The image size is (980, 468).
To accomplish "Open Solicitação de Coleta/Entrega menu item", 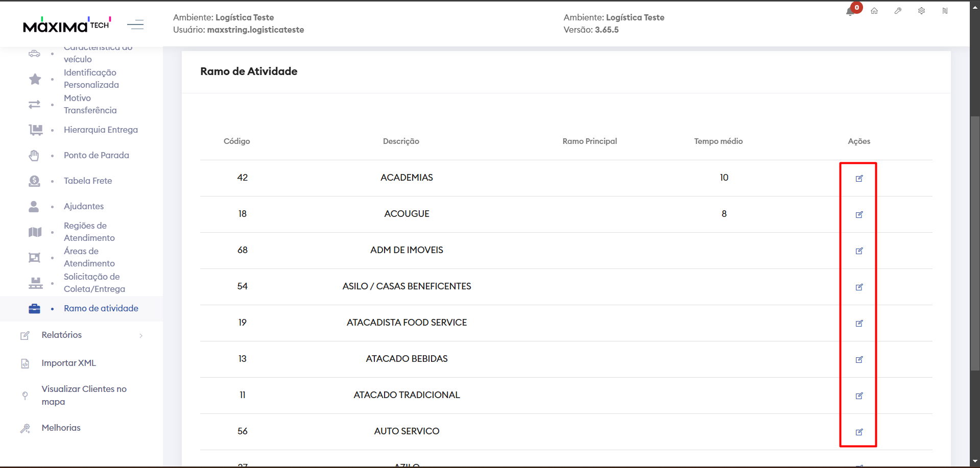I will [x=94, y=283].
